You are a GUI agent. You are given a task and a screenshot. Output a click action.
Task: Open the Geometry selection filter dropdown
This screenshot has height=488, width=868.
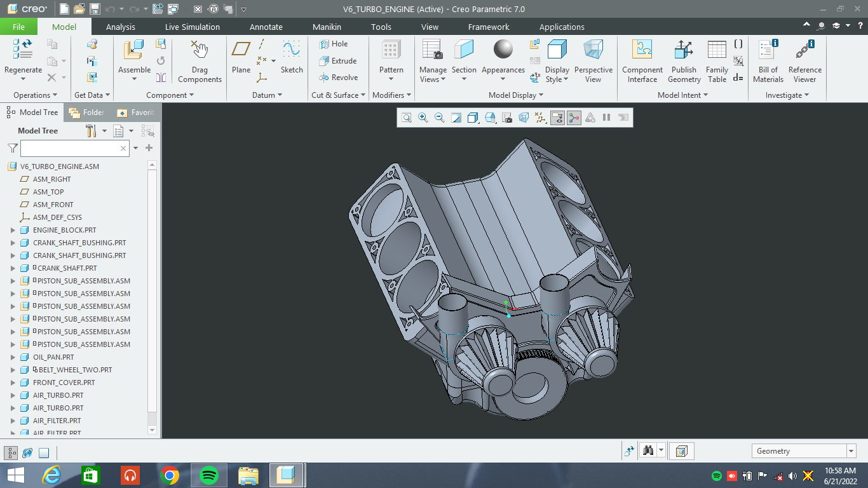point(851,451)
